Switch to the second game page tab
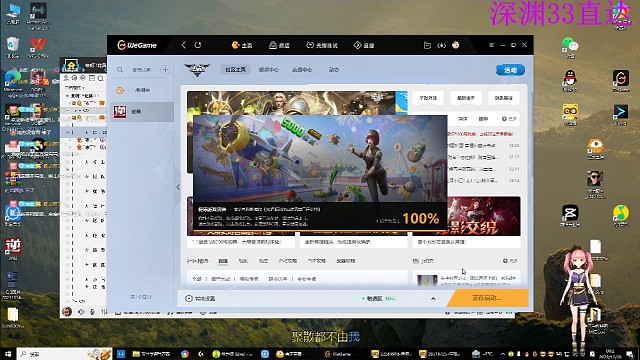This screenshot has height=360, width=640. pos(269,70)
